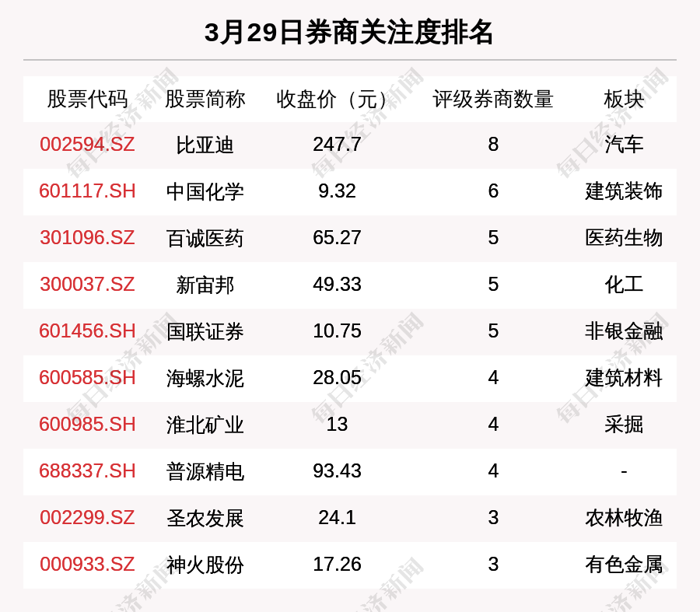Select the stock name 神火股份
Image resolution: width=700 pixels, height=612 pixels.
[205, 565]
